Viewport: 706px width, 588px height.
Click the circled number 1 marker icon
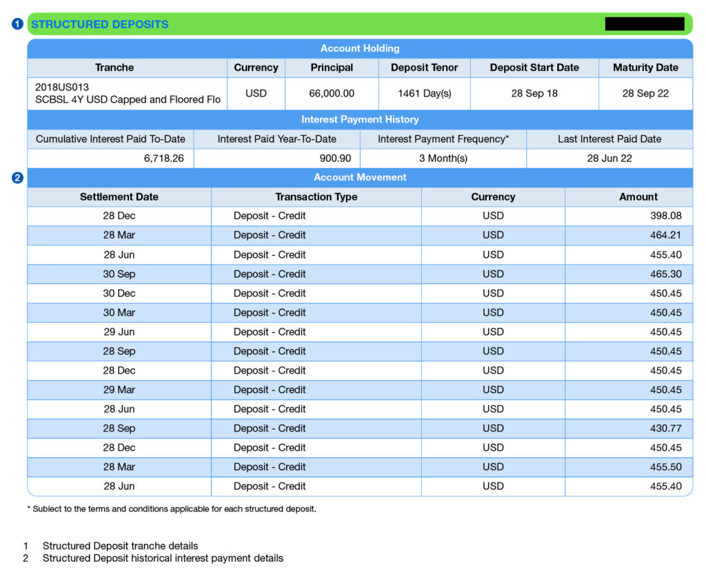click(x=18, y=24)
